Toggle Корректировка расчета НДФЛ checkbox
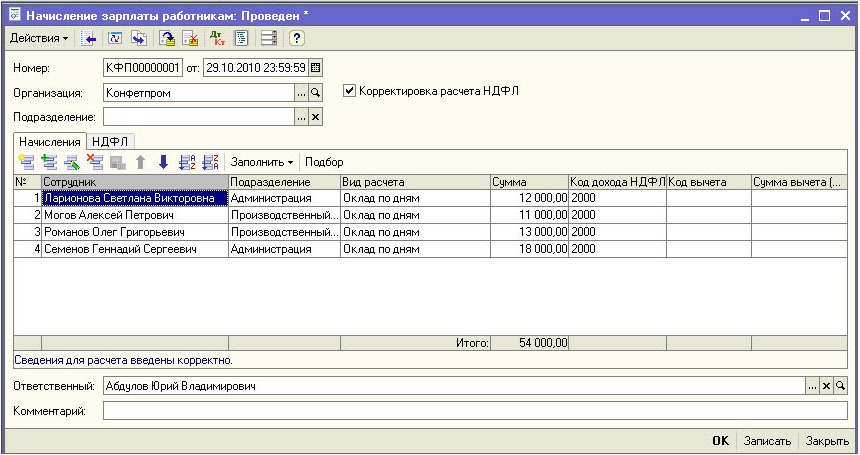 349,90
